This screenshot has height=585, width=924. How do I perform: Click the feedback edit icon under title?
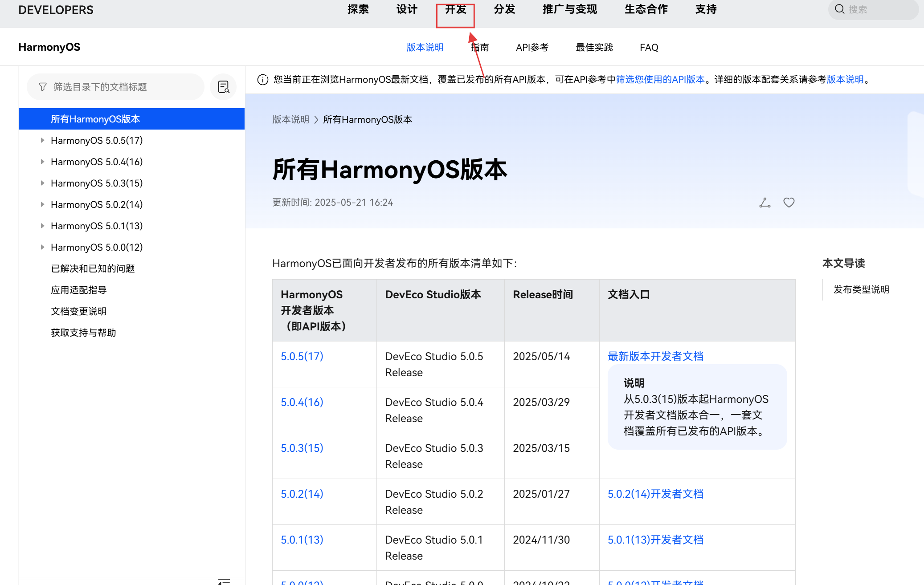pos(765,203)
